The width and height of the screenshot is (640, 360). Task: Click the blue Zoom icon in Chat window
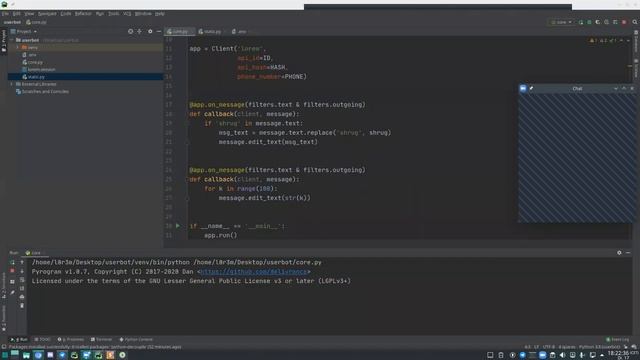(x=523, y=88)
